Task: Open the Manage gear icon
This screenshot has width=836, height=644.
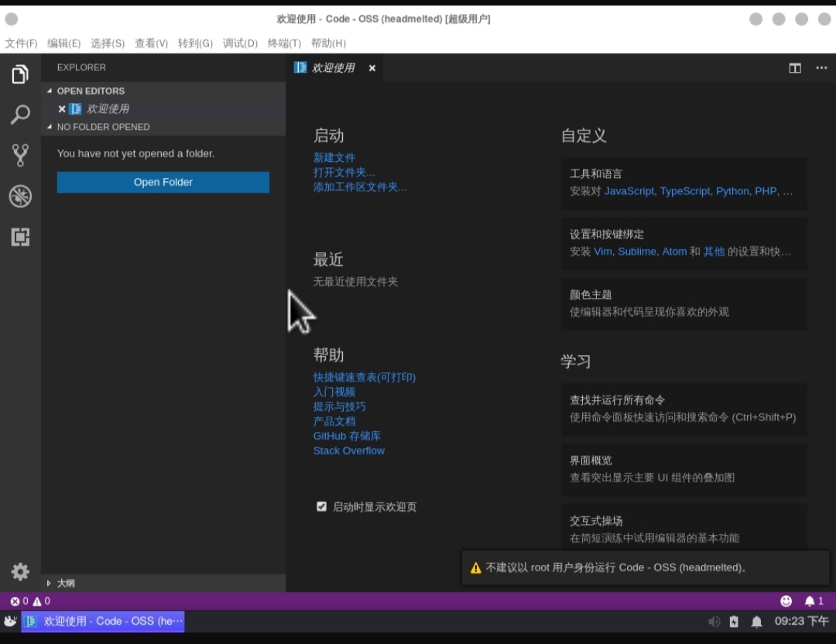Action: click(x=20, y=571)
